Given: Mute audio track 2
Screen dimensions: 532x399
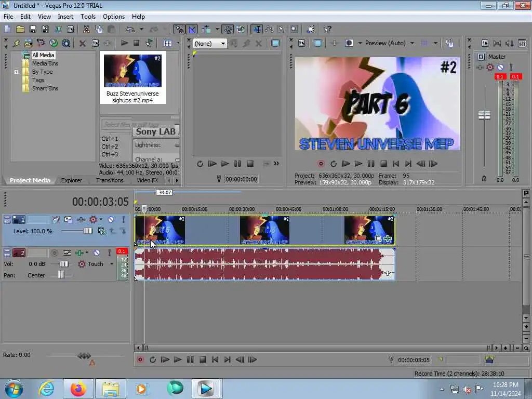Looking at the screenshot, I should pyautogui.click(x=97, y=253).
